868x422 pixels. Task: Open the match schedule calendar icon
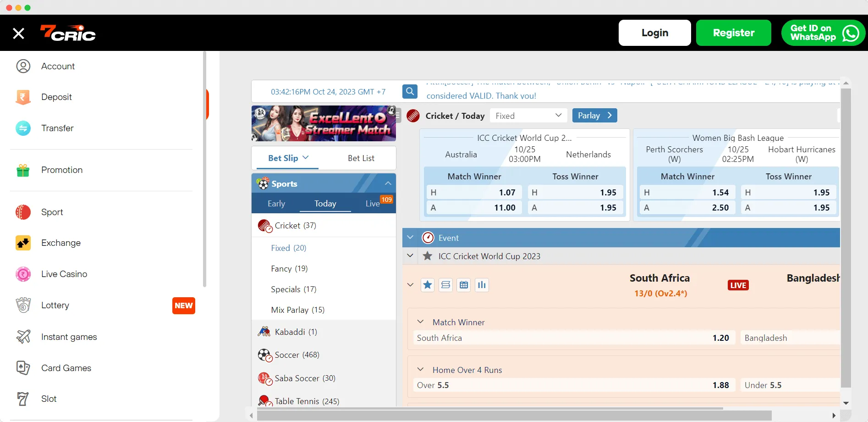click(x=464, y=285)
